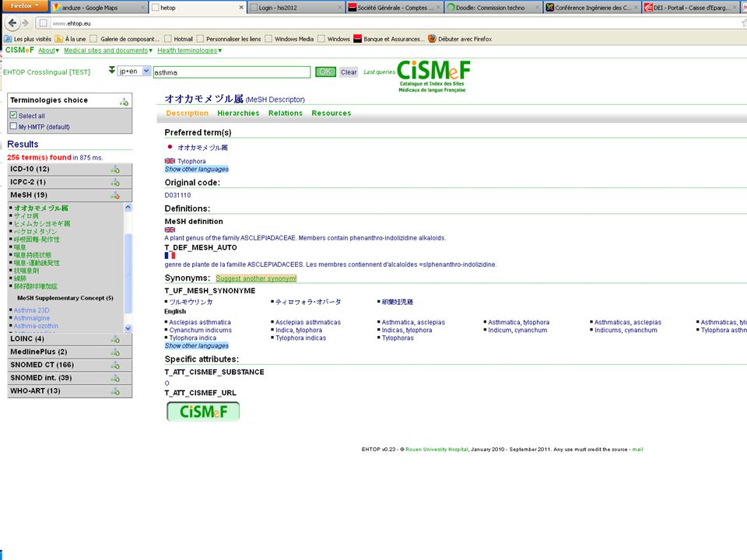Select Asthma-ozothin in the results list
747x560 pixels.
36,326
